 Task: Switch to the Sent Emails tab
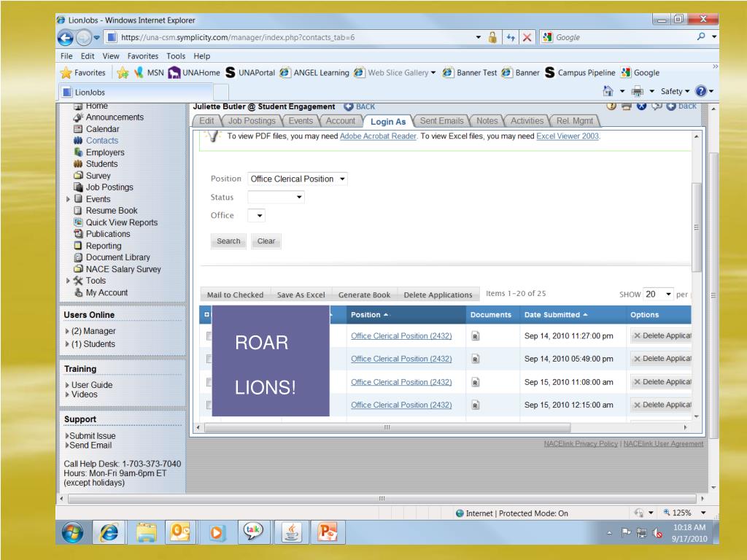441,121
